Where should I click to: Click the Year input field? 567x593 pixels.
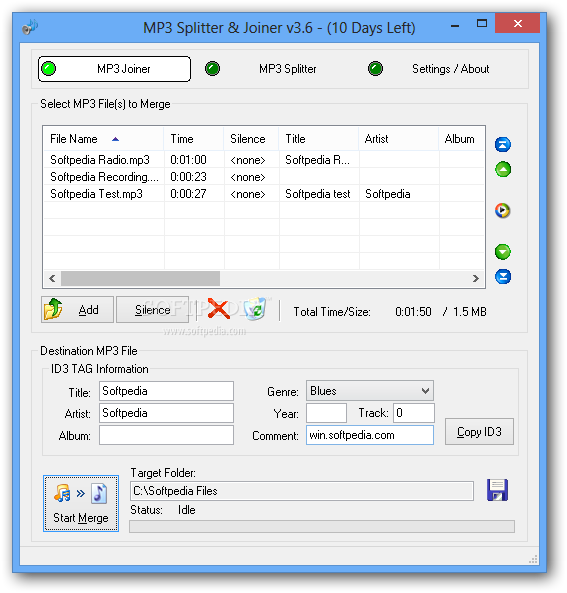coord(326,413)
